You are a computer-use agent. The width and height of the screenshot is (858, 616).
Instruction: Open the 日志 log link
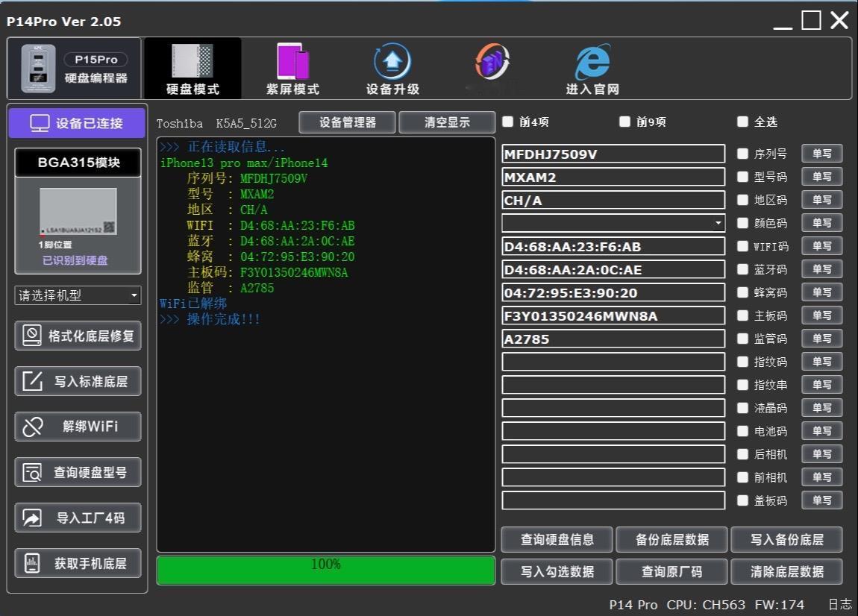tap(839, 604)
